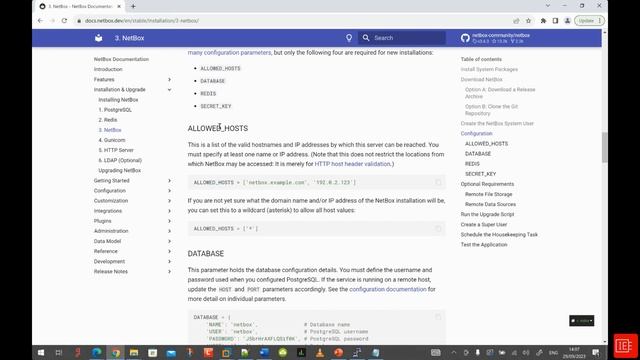This screenshot has height=360, width=640.
Task: Open the tab search dropdown arrow
Action: click(548, 6)
